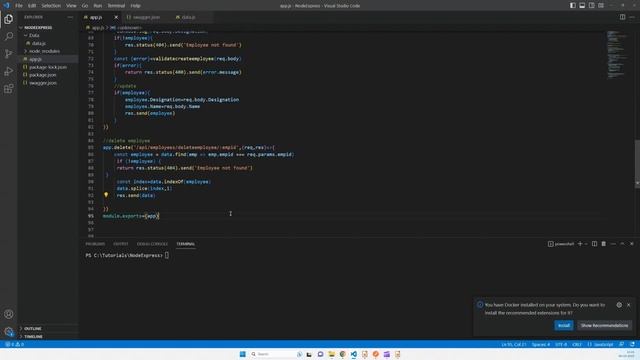Open the Edit menu
The image size is (640, 360).
32,6
